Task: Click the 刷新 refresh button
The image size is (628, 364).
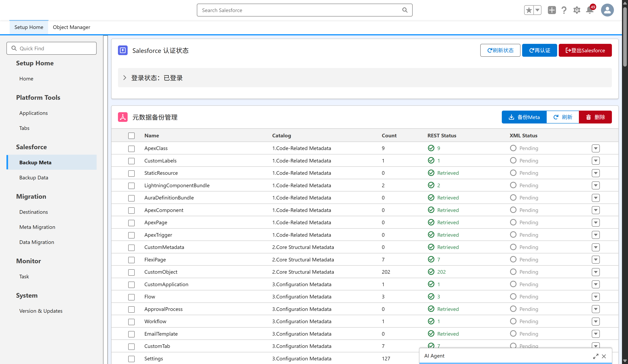Action: coord(563,117)
